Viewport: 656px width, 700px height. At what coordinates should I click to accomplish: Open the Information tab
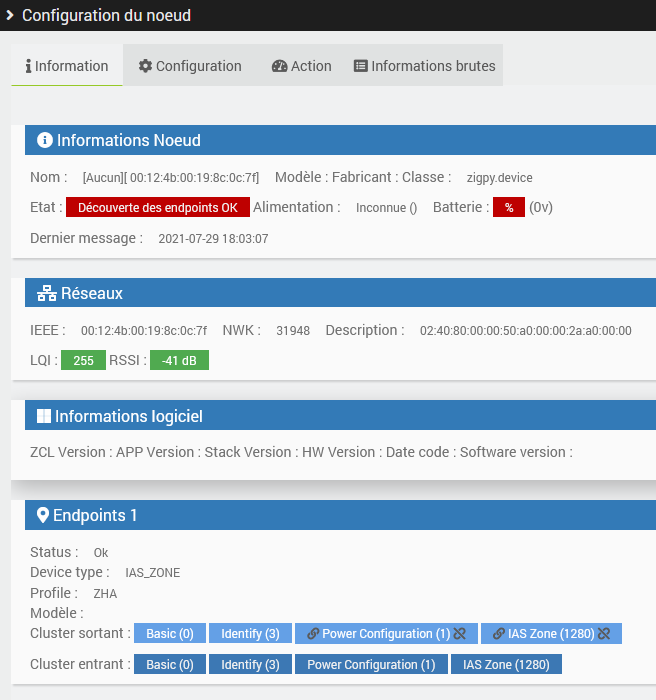67,65
